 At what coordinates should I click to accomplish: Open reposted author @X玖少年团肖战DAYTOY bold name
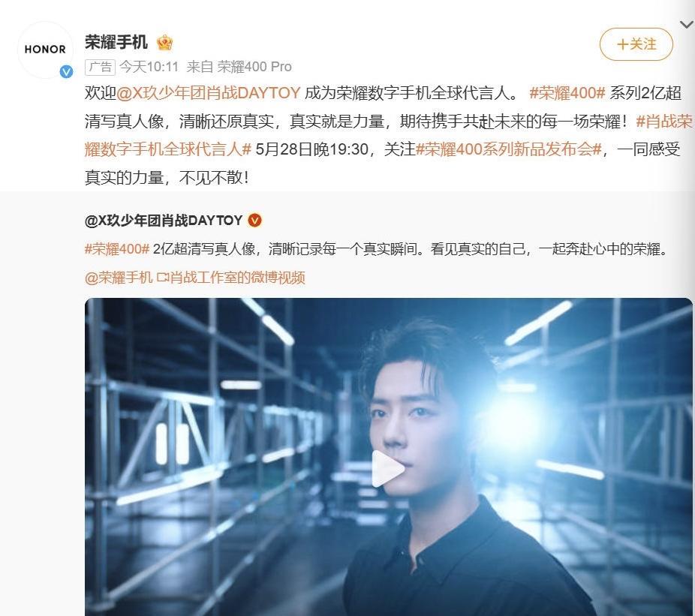pyautogui.click(x=164, y=221)
